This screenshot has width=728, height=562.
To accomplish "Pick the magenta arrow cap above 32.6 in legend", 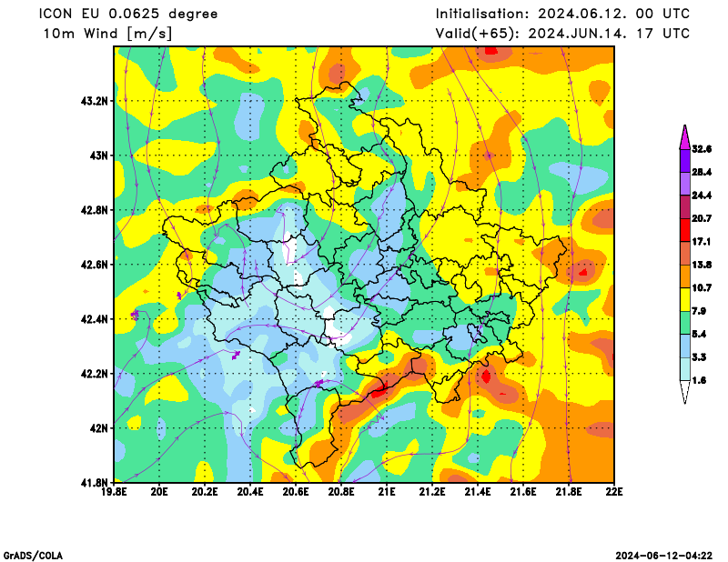I will click(x=685, y=137).
